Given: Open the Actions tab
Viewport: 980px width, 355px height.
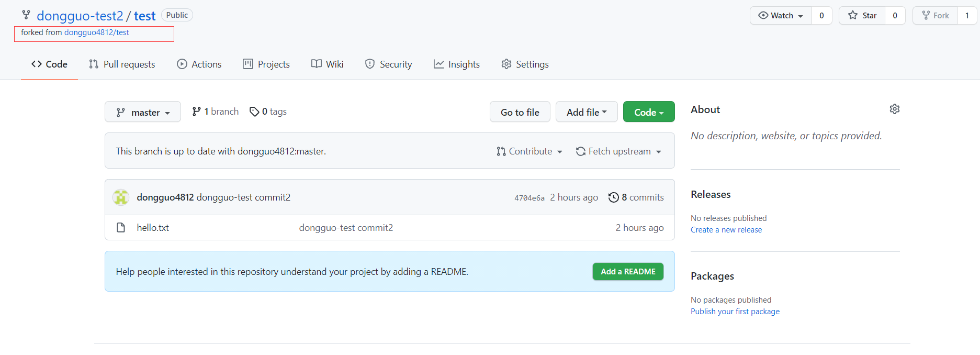Looking at the screenshot, I should [199, 64].
